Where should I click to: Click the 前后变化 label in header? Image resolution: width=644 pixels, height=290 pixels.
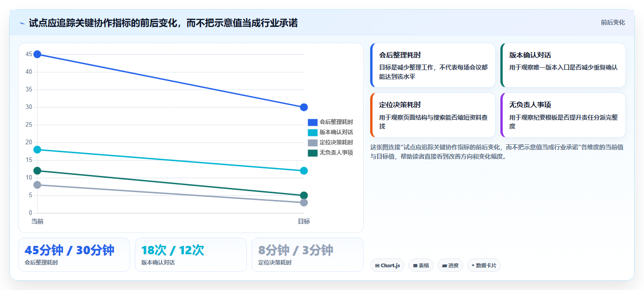coord(612,22)
